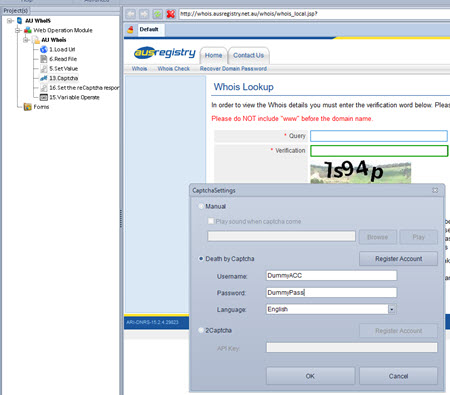Viewport: 450px width, 395px height.
Task: Click the OK button in CaptchaSettings
Action: point(310,376)
